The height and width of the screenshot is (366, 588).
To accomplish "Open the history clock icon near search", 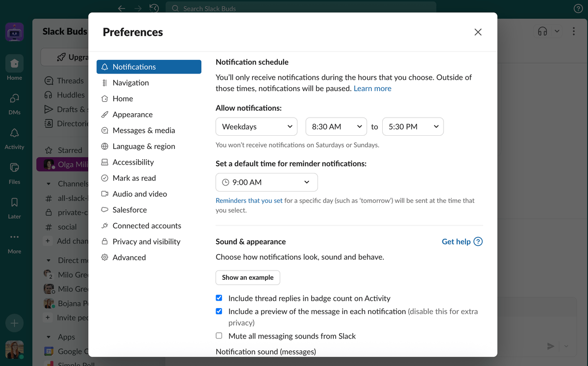I will 154,8.
